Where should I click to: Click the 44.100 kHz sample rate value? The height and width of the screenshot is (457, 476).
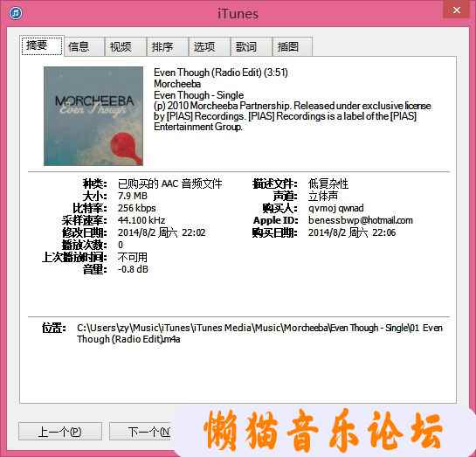click(141, 220)
